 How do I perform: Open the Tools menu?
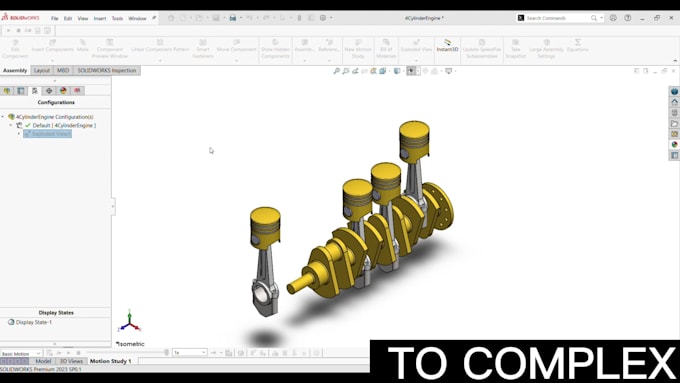(x=117, y=19)
